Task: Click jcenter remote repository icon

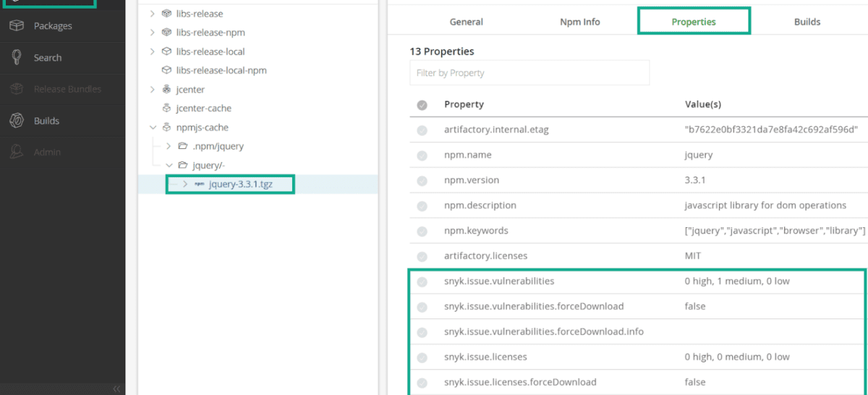Action: [x=166, y=90]
